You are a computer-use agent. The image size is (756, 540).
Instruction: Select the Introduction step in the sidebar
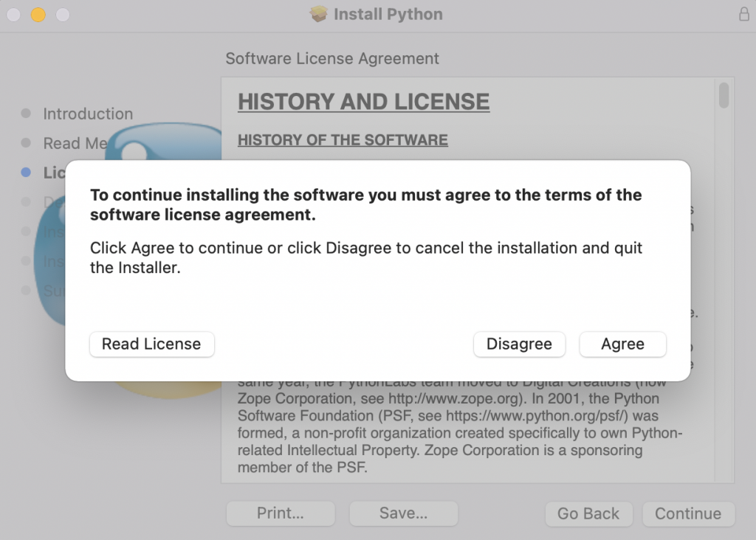[89, 114]
